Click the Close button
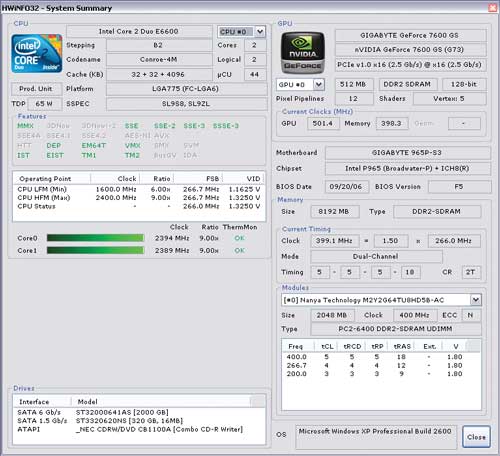 tap(476, 437)
